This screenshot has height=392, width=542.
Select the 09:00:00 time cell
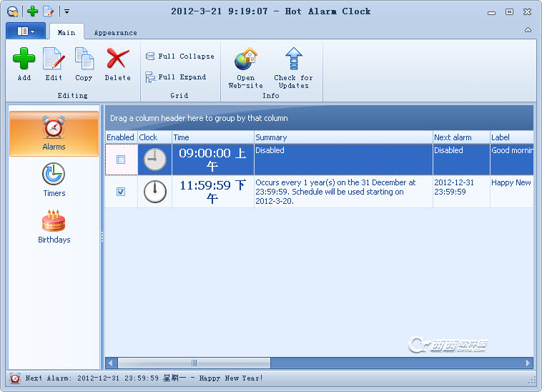click(212, 160)
